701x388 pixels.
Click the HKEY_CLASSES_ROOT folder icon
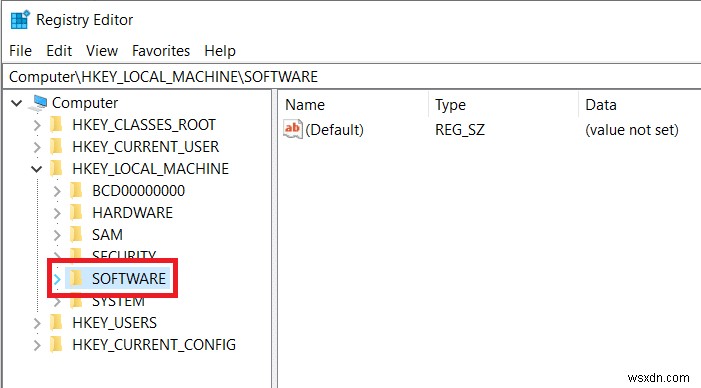click(x=56, y=124)
